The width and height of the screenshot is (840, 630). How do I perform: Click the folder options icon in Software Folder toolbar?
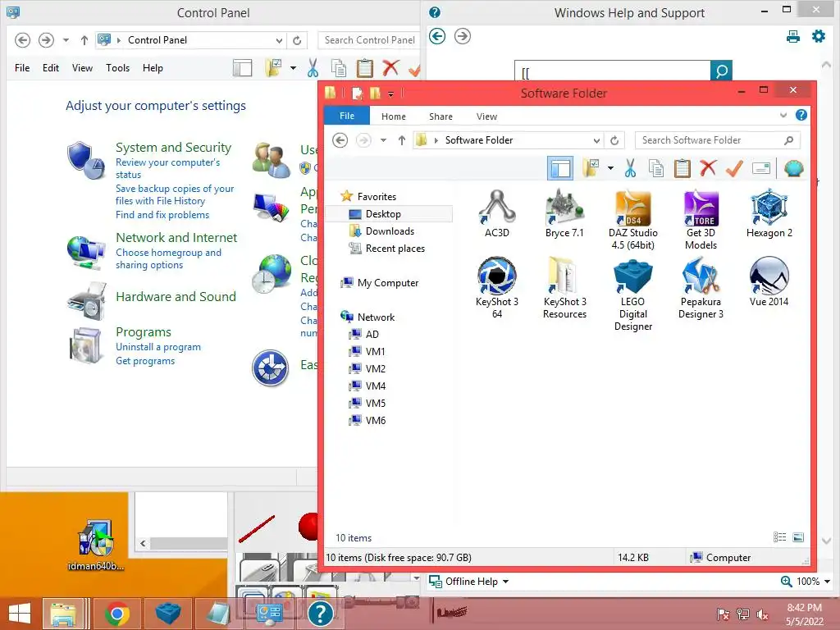pyautogui.click(x=591, y=168)
